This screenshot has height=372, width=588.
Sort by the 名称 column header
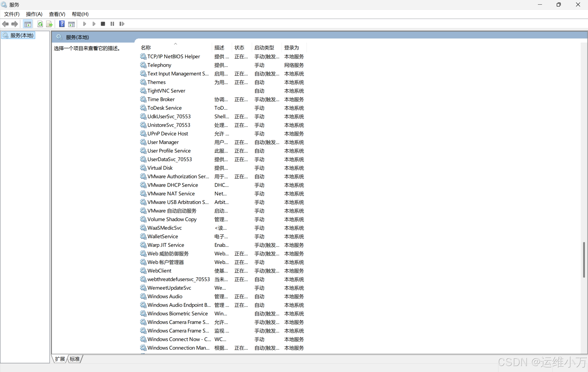pyautogui.click(x=146, y=48)
